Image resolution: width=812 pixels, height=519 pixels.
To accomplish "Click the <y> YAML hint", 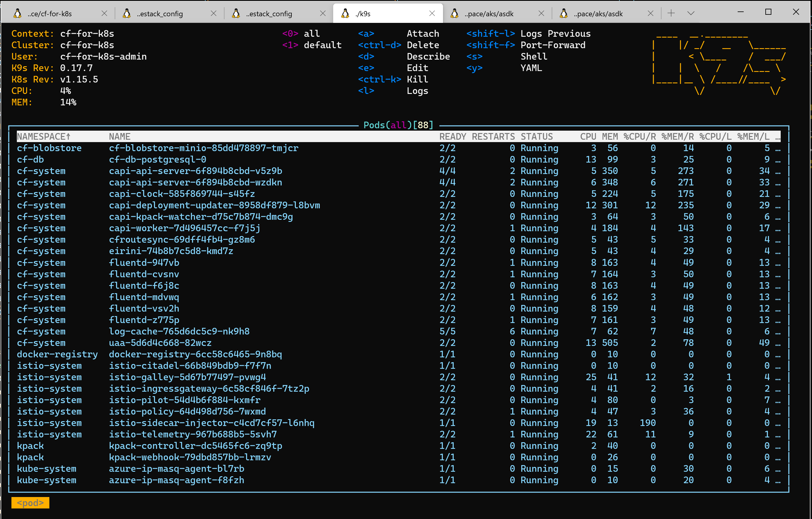I will [x=504, y=68].
